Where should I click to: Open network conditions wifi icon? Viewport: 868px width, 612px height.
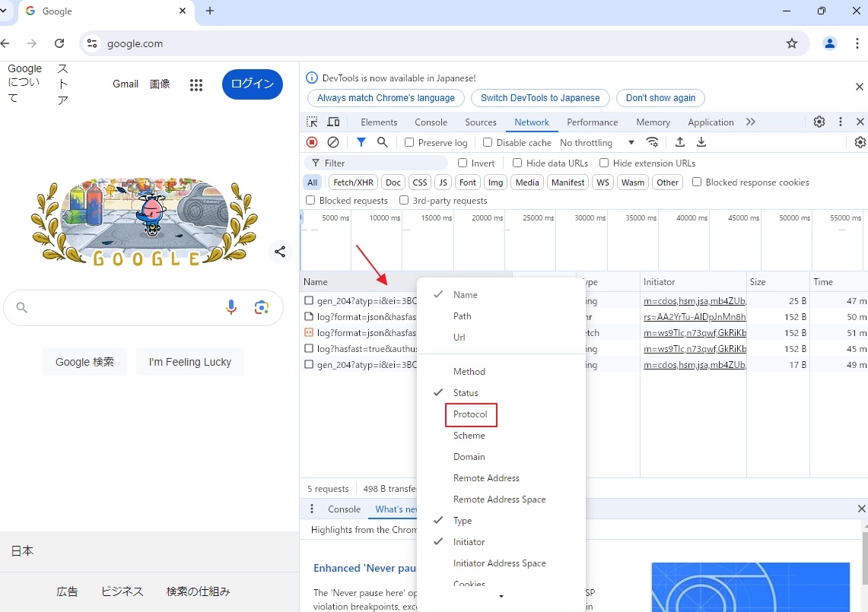pos(653,142)
